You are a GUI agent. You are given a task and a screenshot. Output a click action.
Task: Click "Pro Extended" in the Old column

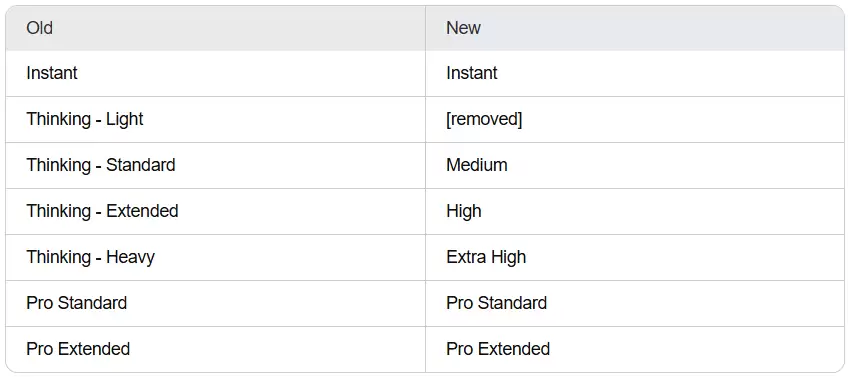tap(215, 350)
